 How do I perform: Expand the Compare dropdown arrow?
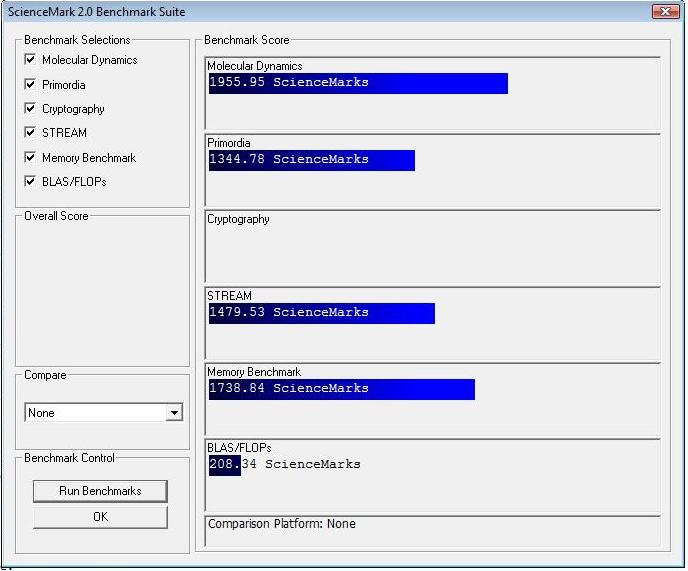174,413
